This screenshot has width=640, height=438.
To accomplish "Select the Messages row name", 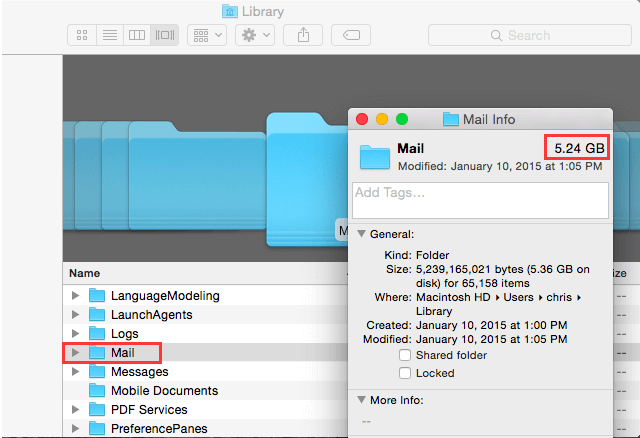I will 140,372.
